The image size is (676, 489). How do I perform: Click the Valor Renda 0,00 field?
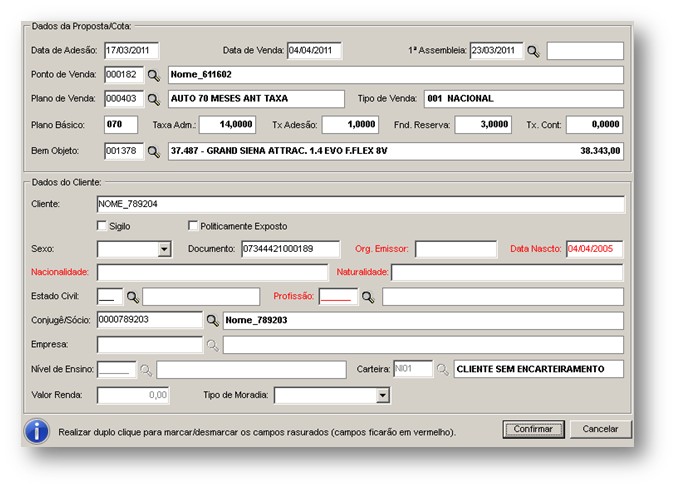pos(133,395)
